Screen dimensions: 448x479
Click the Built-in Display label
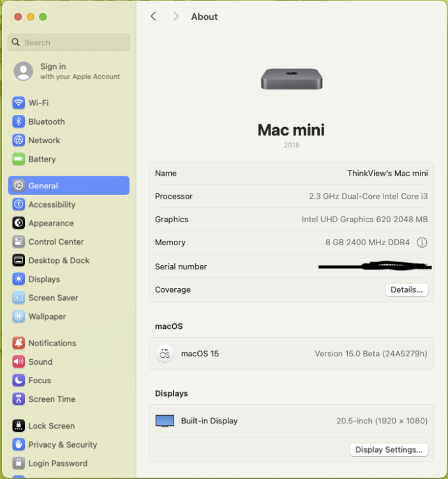click(x=209, y=421)
